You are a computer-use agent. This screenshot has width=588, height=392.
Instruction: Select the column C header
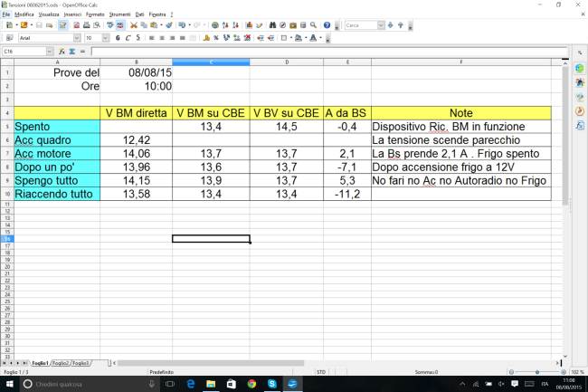tap(211, 62)
